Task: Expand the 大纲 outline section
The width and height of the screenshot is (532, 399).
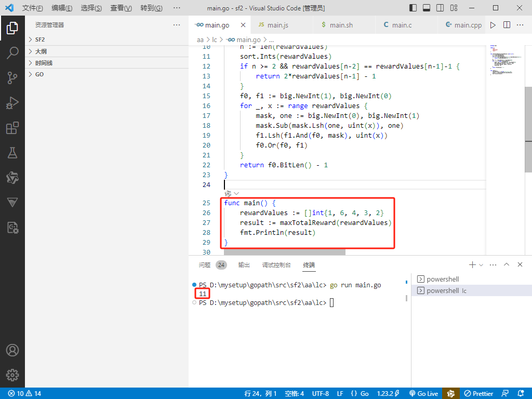Action: click(107, 51)
